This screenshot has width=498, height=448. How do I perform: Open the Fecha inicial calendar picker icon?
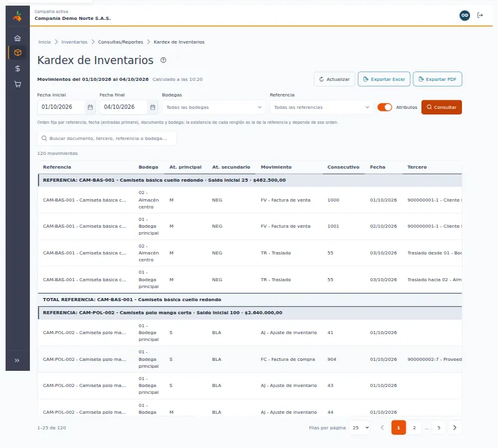pyautogui.click(x=90, y=107)
